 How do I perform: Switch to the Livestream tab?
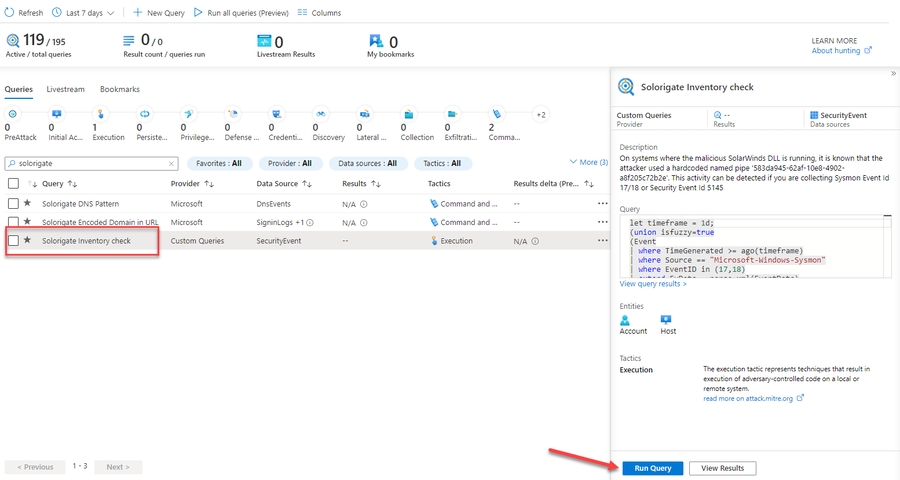pos(65,89)
